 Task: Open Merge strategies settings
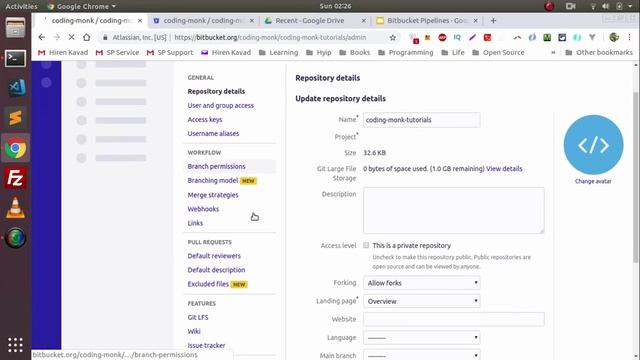(213, 195)
